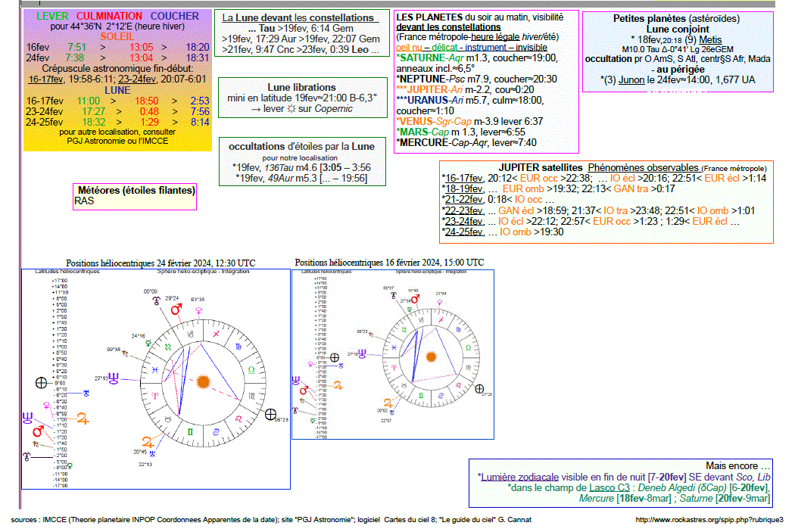Click orange Jupiter on 16 février latitude scale

click(338, 386)
